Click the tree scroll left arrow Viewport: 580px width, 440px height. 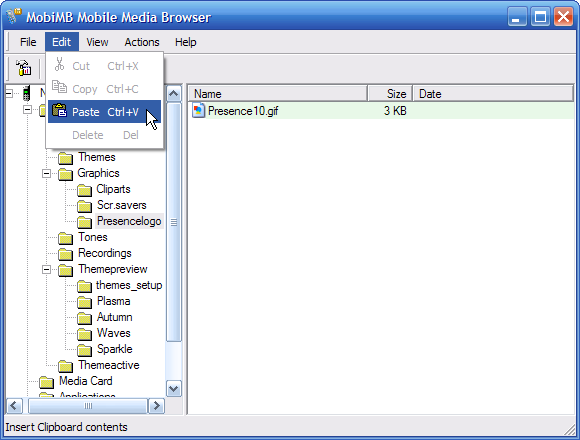(14, 406)
